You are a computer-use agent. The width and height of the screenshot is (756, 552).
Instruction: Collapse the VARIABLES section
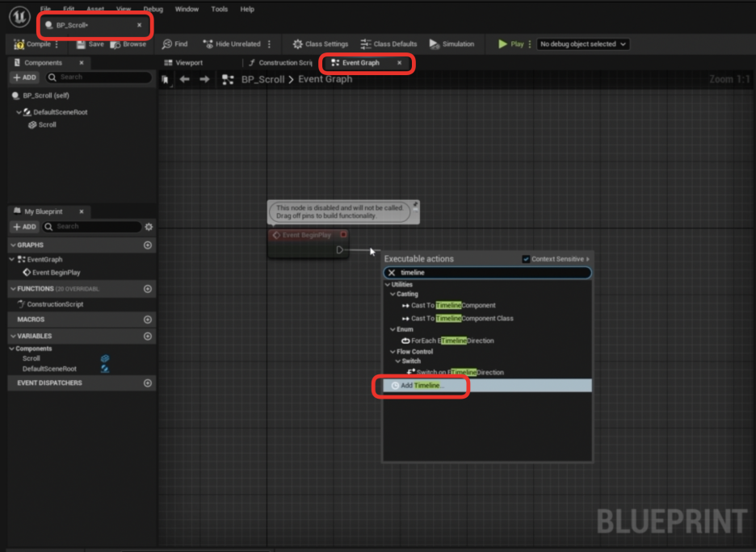(13, 336)
